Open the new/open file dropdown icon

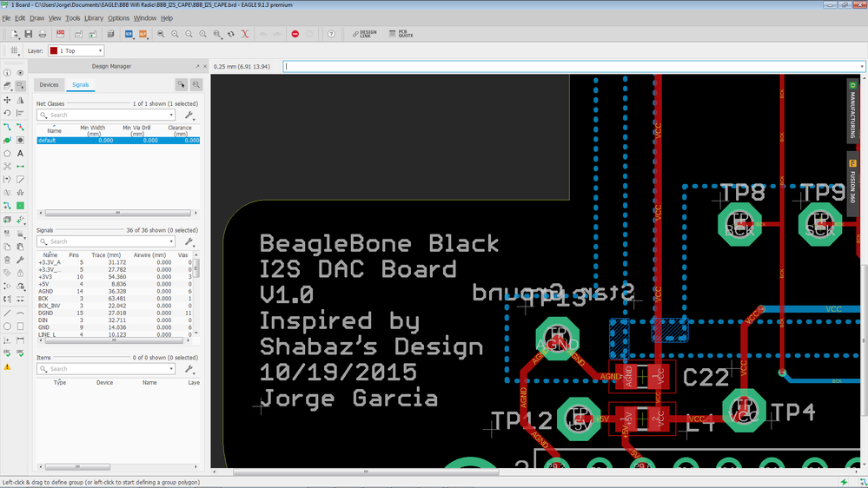pyautogui.click(x=15, y=35)
